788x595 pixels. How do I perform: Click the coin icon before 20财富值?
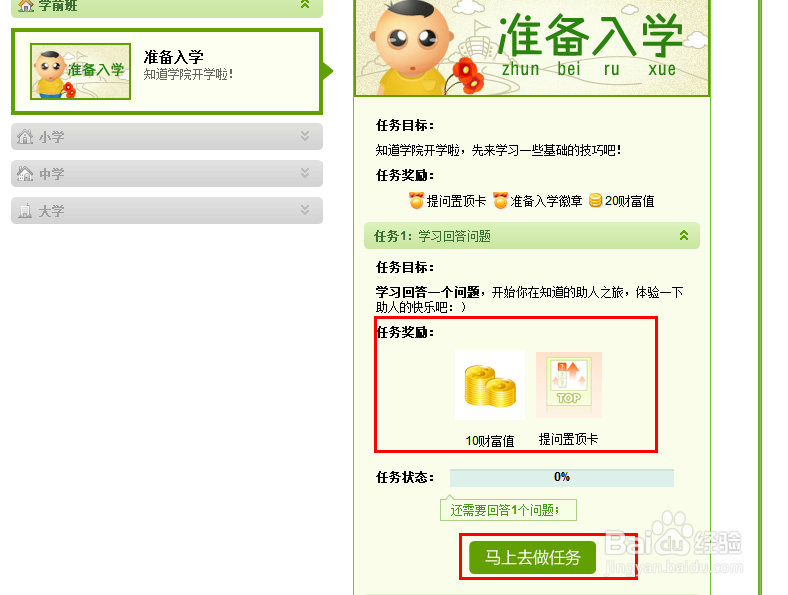(x=595, y=201)
